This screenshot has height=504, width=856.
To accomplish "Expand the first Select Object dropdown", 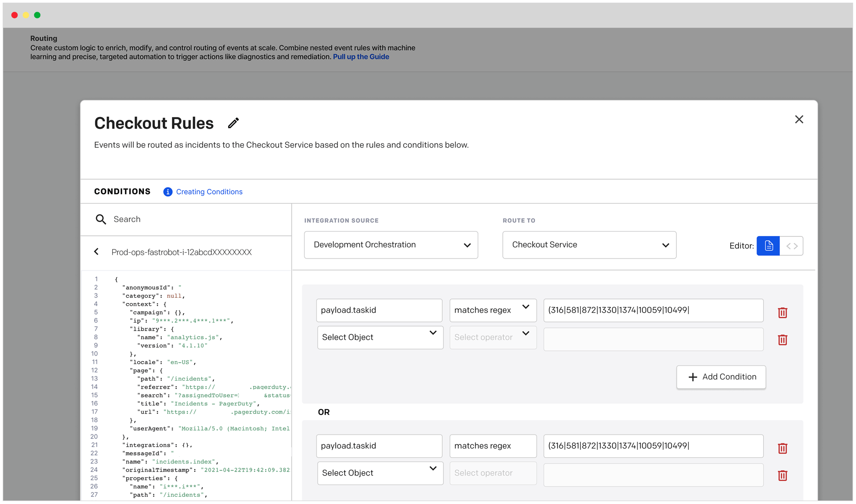I will (x=380, y=337).
